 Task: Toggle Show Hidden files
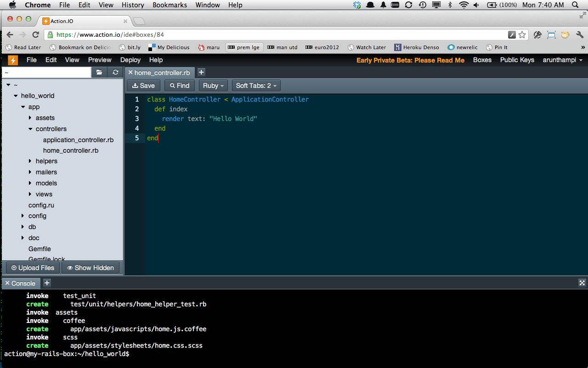click(x=90, y=268)
